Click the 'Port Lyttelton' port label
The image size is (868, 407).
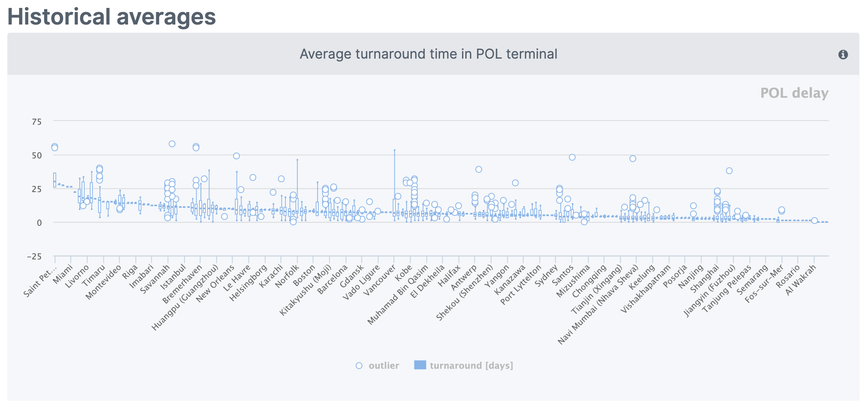coord(521,285)
